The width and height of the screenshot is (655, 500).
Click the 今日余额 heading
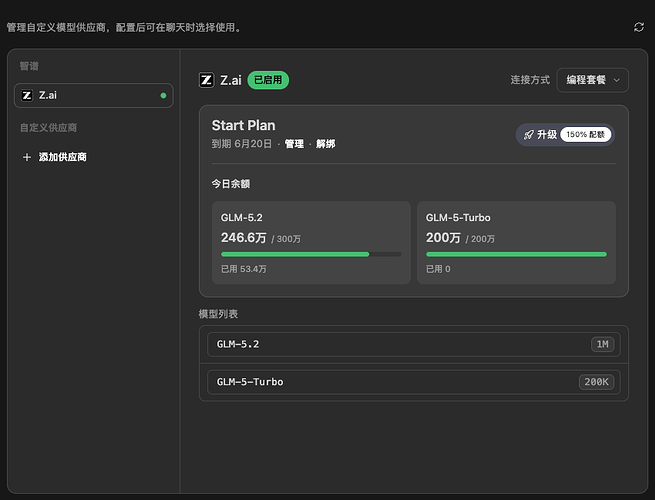(231, 184)
